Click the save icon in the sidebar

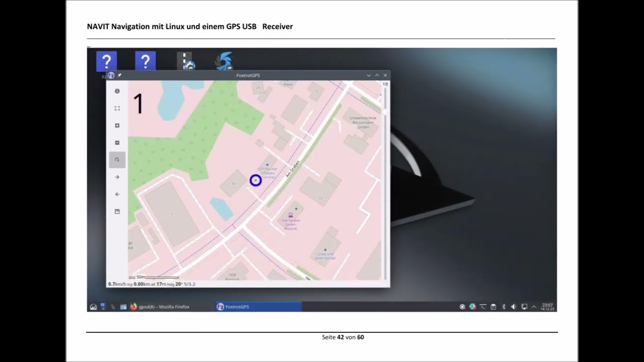[x=117, y=212]
